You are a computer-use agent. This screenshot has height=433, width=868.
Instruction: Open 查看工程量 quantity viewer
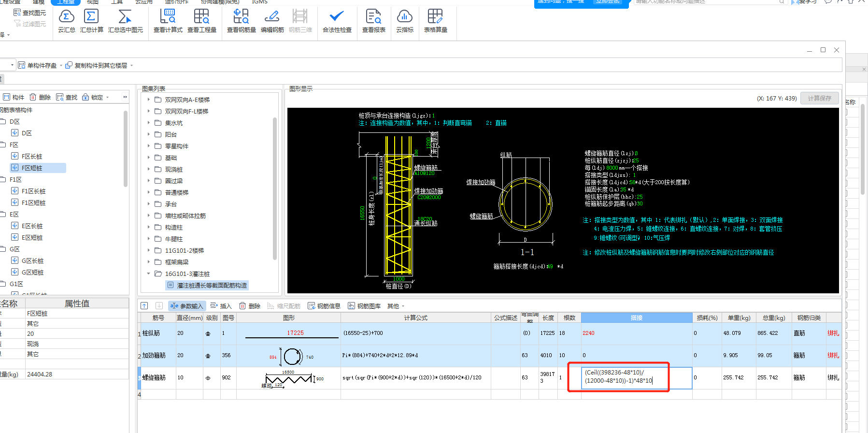[201, 21]
